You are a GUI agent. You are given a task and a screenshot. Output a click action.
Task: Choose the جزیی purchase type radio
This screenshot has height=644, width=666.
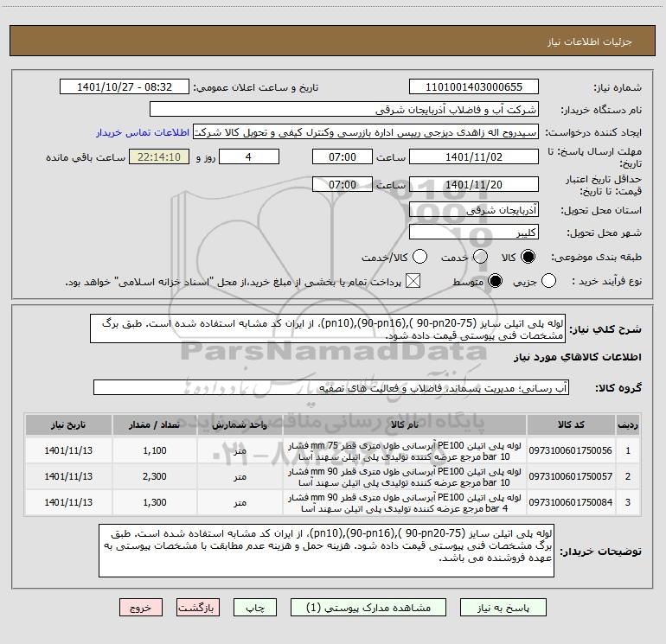[548, 281]
